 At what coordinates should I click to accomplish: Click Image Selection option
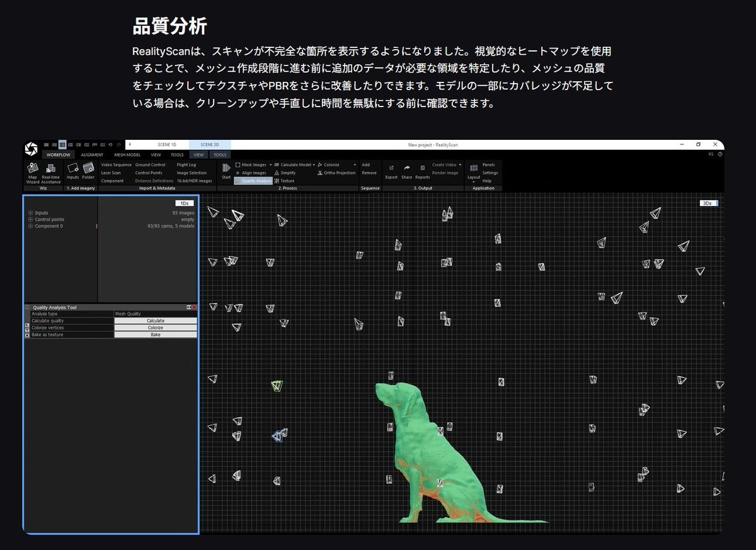click(x=192, y=173)
